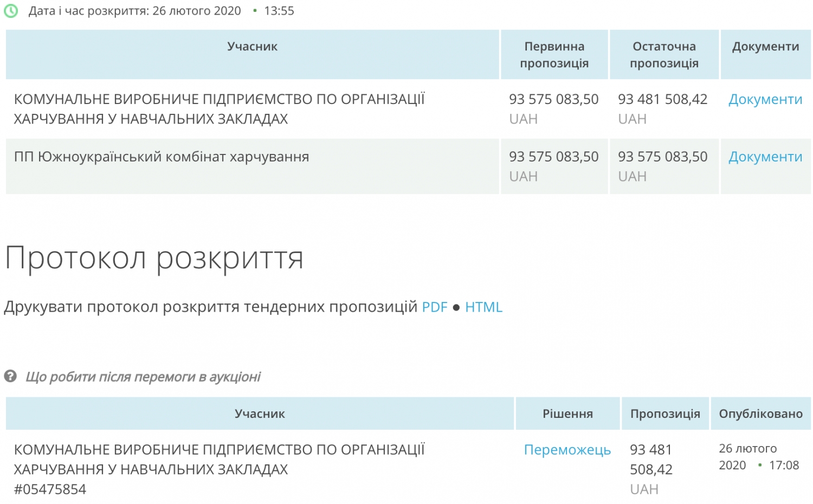
Task: Click the disclosure time 13:55
Action: 279,11
